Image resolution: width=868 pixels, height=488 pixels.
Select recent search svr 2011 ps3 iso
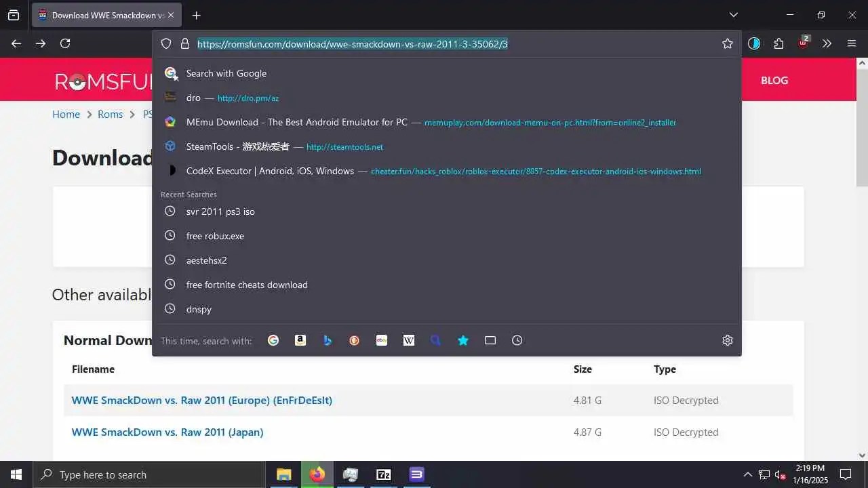pyautogui.click(x=447, y=211)
